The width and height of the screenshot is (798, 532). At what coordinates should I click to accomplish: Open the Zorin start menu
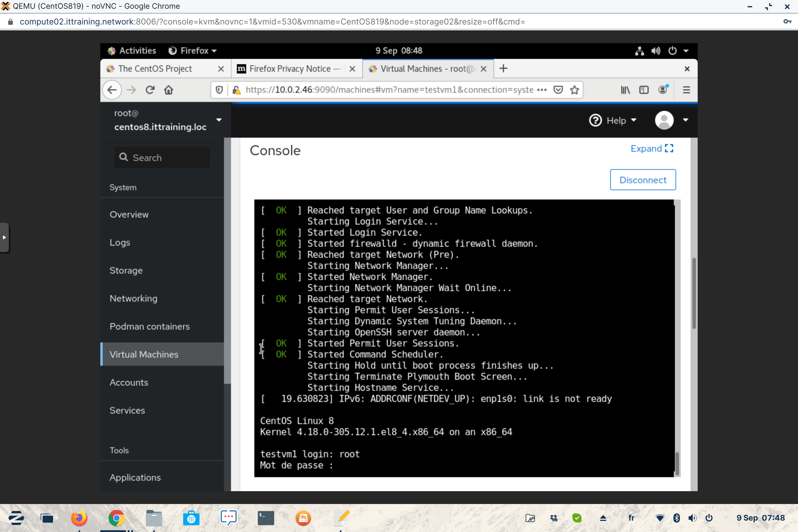pos(16,518)
